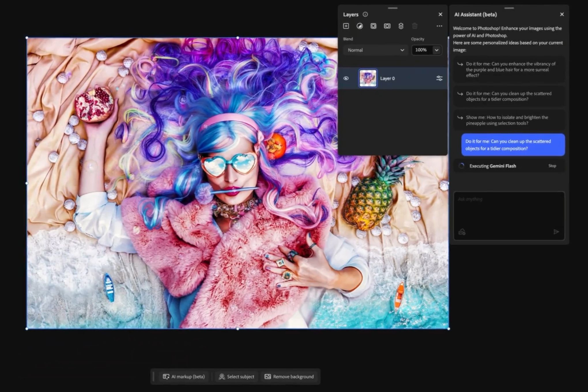Choose the hair vibrancy enhancement suggestion

click(509, 69)
